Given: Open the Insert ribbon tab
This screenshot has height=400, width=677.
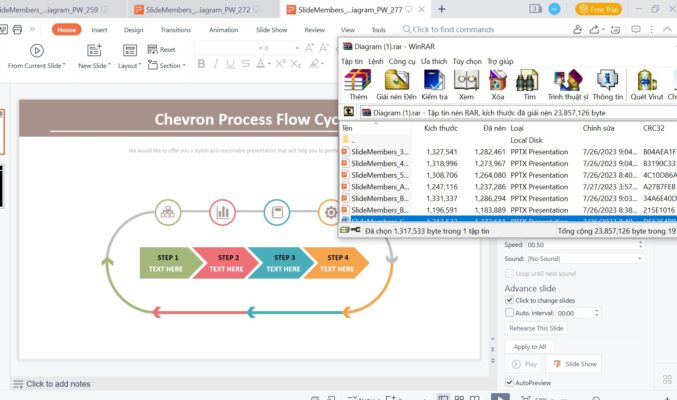Looking at the screenshot, I should pyautogui.click(x=99, y=30).
